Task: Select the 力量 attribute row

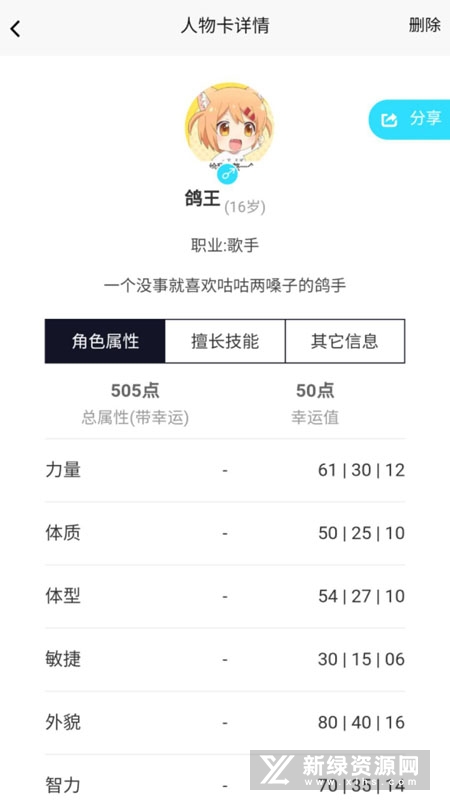Action: tap(225, 470)
